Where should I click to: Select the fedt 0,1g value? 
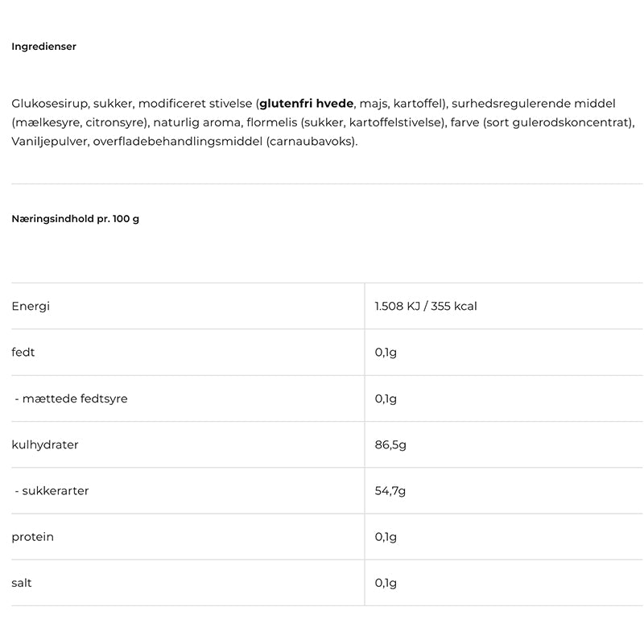(x=386, y=353)
